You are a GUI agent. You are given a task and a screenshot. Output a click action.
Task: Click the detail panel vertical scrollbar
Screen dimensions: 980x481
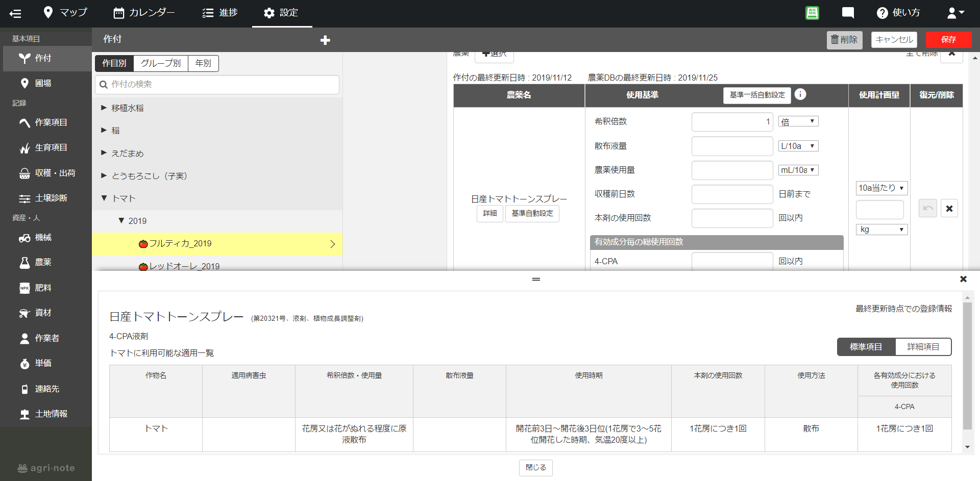(x=967, y=366)
